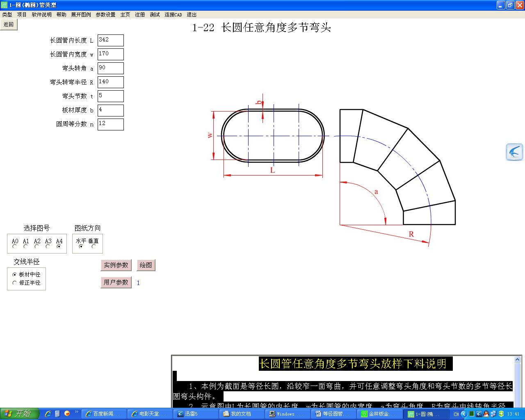This screenshot has height=420, width=525.
Task: Click the QQ penguin tray icon
Action: [486, 414]
